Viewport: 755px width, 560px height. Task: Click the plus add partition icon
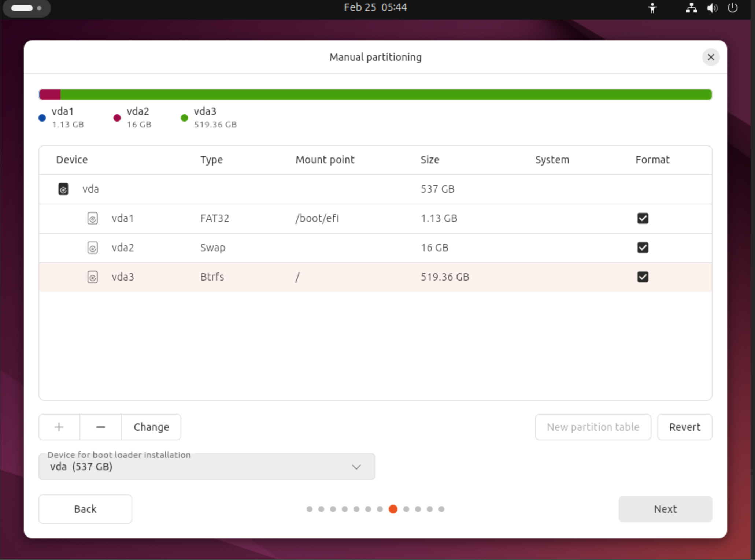[x=59, y=427]
